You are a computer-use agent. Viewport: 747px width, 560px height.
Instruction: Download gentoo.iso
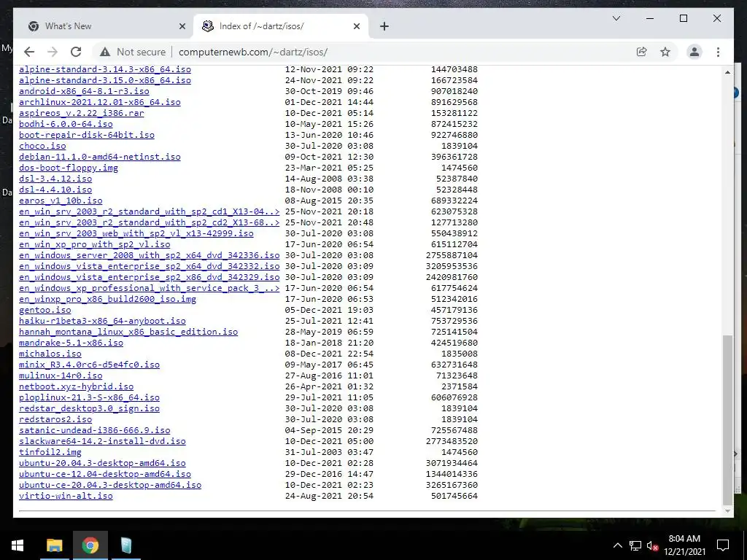click(44, 311)
